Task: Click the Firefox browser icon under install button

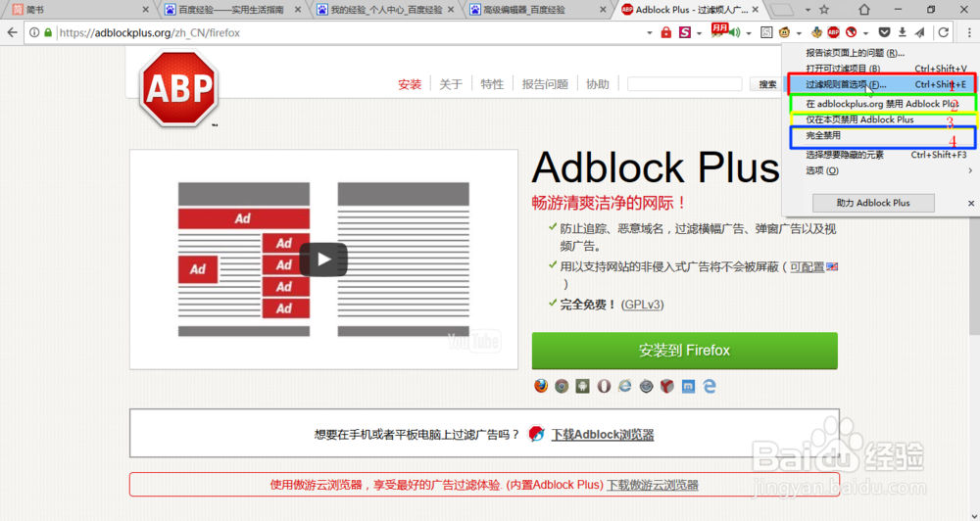Action: (541, 386)
